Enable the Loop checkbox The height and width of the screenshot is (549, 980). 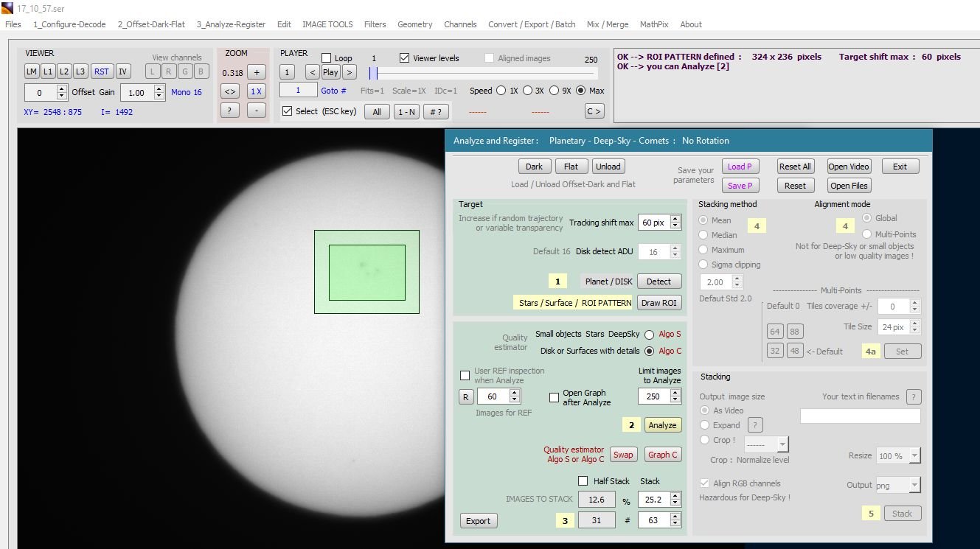click(x=327, y=58)
